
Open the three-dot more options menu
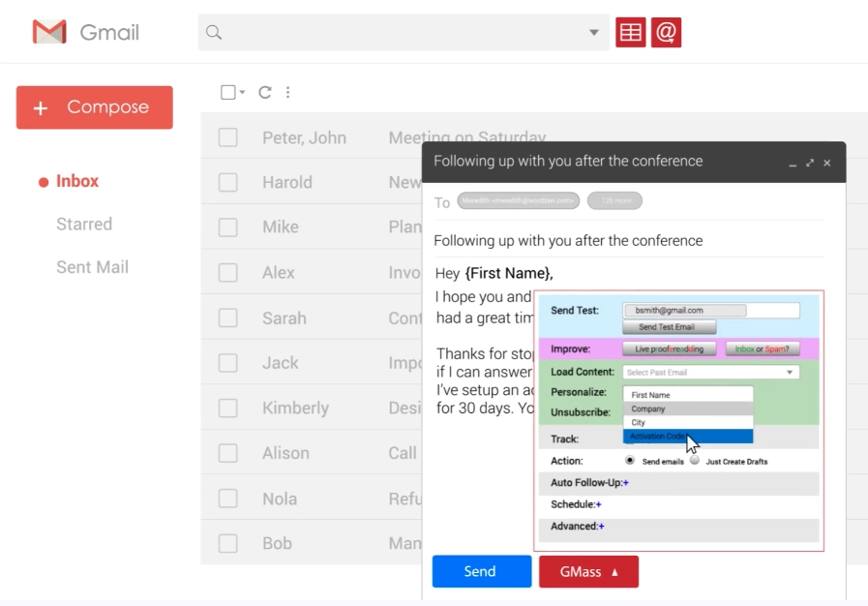coord(287,92)
